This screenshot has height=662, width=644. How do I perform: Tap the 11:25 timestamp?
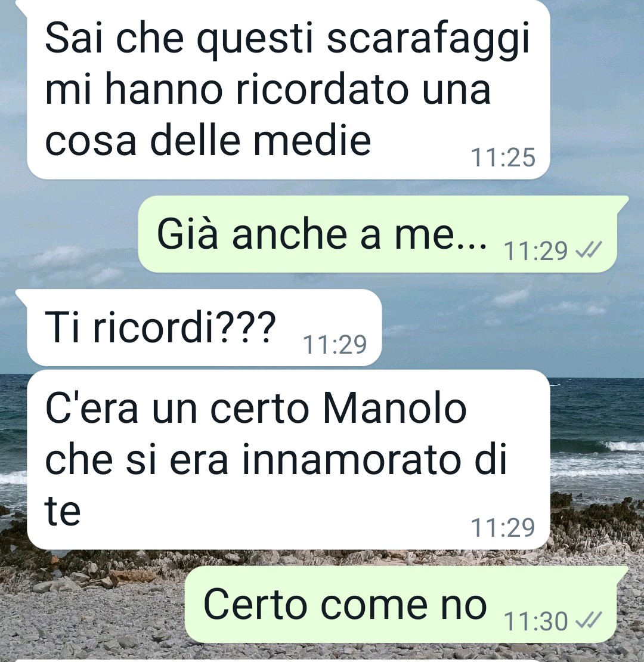503,157
